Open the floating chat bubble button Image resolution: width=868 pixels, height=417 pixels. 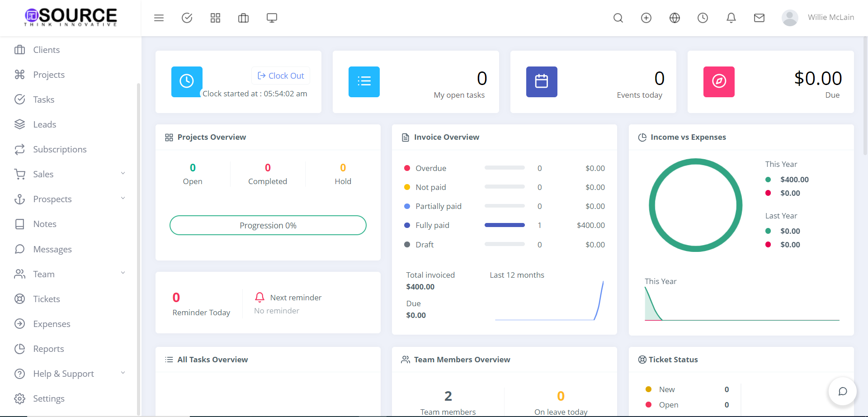click(842, 392)
